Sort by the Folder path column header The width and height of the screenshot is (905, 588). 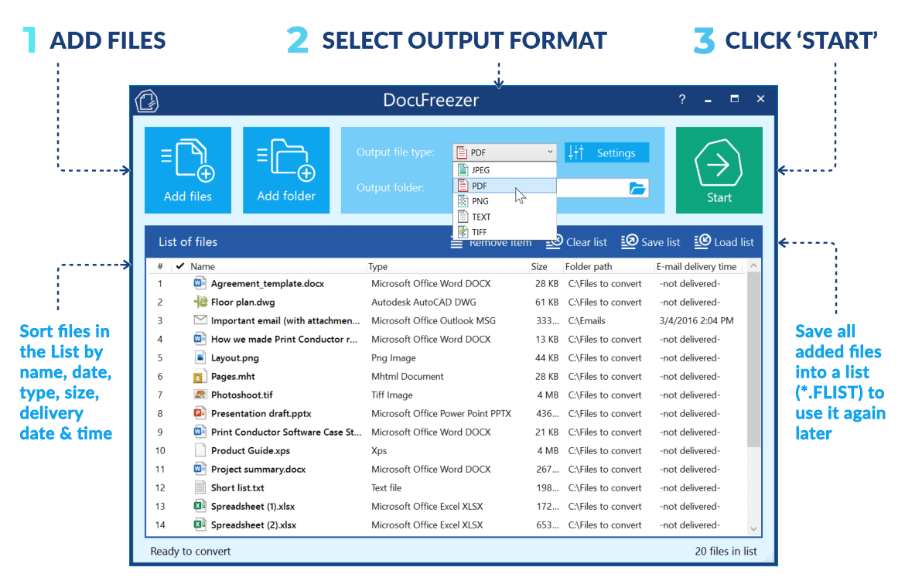(588, 266)
